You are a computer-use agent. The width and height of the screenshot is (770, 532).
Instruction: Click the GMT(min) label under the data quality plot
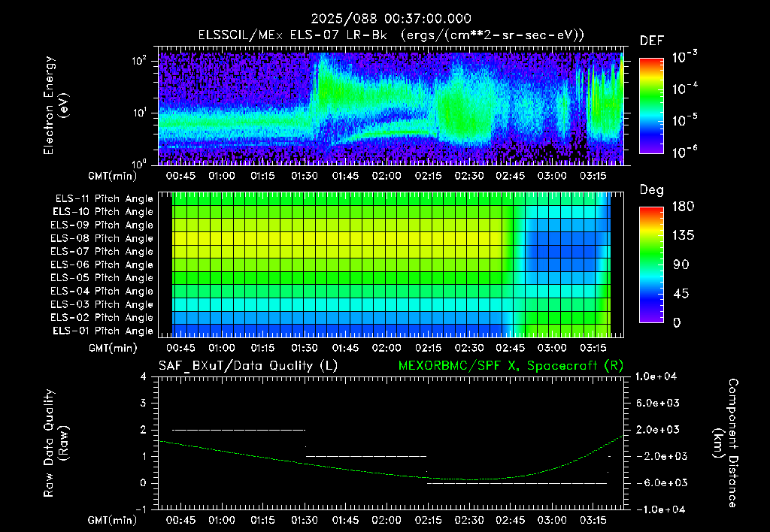113,520
